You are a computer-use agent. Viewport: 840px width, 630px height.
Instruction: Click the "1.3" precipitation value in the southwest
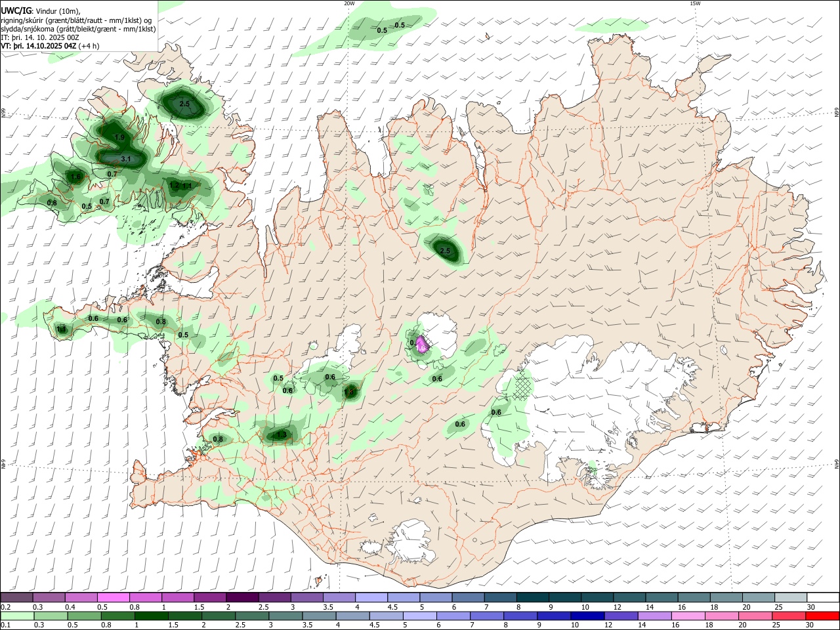pos(282,434)
